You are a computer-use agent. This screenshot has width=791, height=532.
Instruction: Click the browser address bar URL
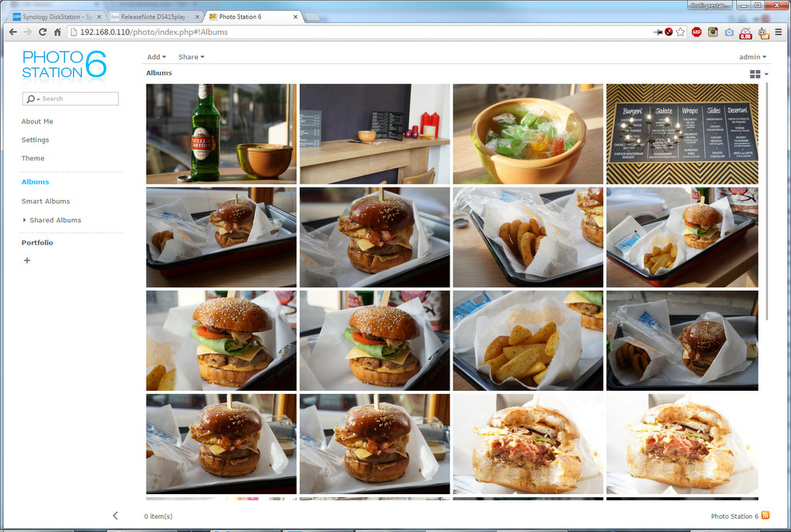pos(154,32)
